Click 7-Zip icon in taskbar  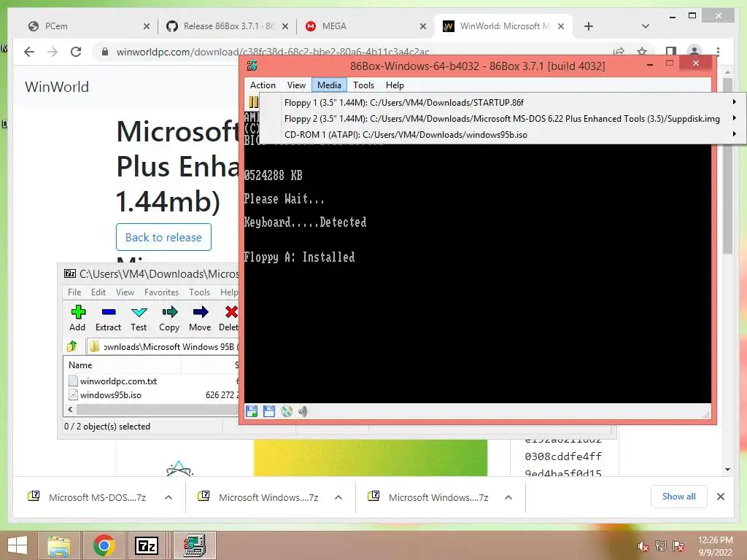click(147, 545)
